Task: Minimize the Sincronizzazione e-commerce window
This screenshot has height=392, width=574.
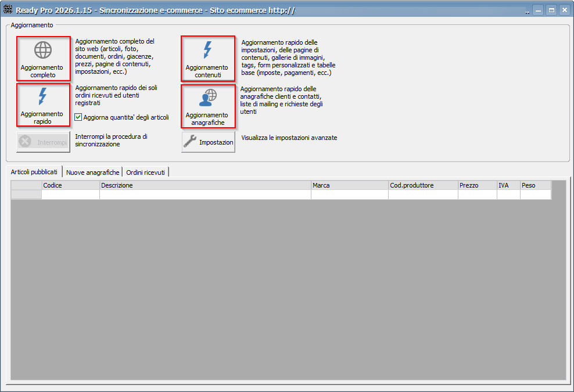Action: (538, 10)
